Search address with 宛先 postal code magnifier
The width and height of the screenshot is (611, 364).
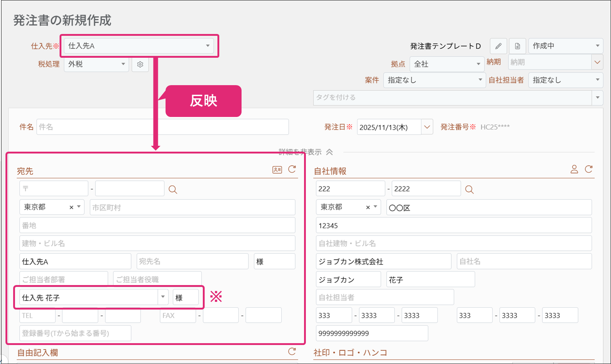point(173,189)
